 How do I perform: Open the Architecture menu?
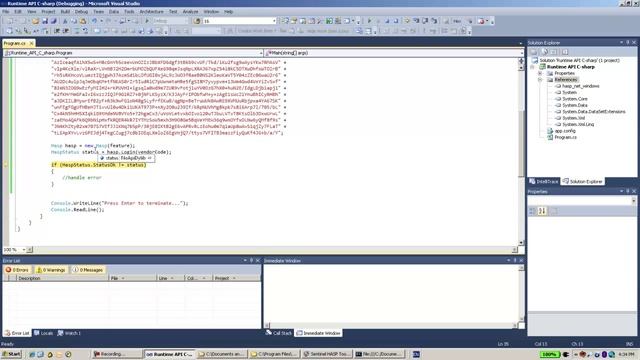[x=151, y=12]
